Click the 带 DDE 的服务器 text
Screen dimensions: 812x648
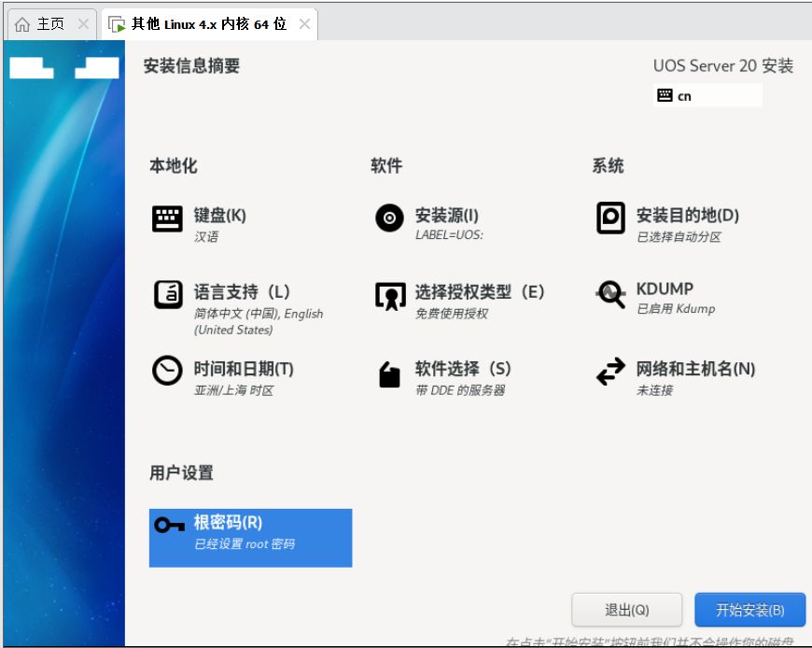tap(460, 390)
